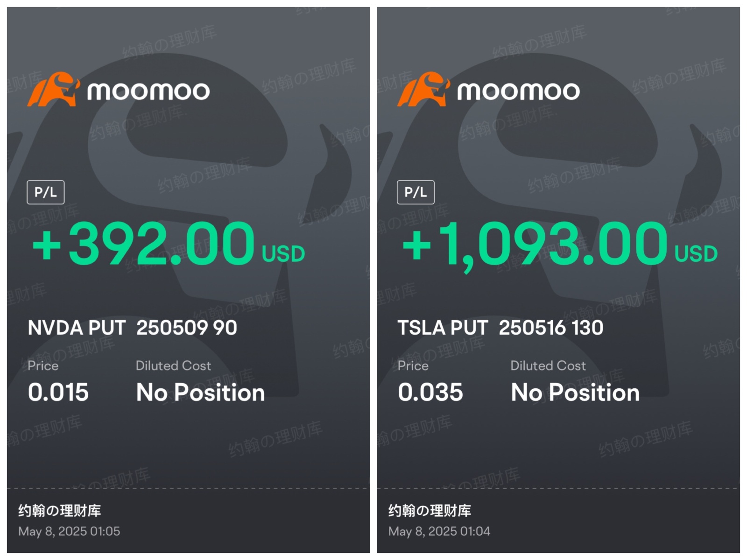Click the moomoo bull logo on right card
The width and height of the screenshot is (747, 560).
click(x=423, y=89)
